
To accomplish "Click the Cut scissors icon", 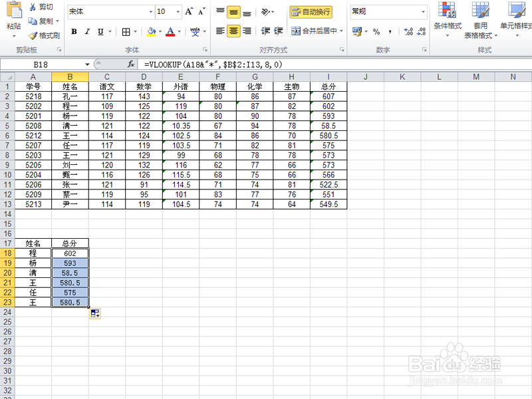I will tap(33, 7).
